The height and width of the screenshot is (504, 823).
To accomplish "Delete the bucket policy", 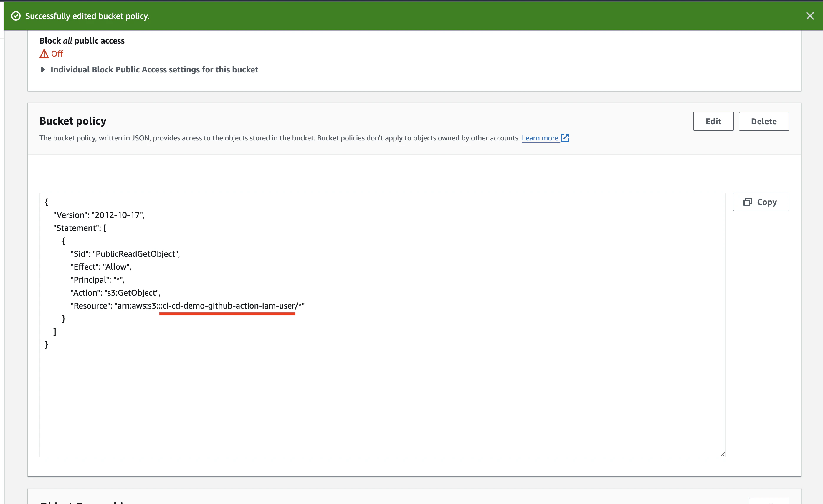I will (763, 121).
